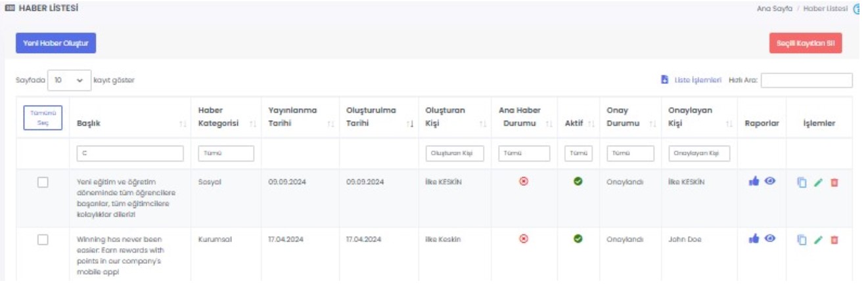Screen dimensions: 868x294
Task: Click the Seçili Kayıtları Sil button
Action: click(x=805, y=43)
